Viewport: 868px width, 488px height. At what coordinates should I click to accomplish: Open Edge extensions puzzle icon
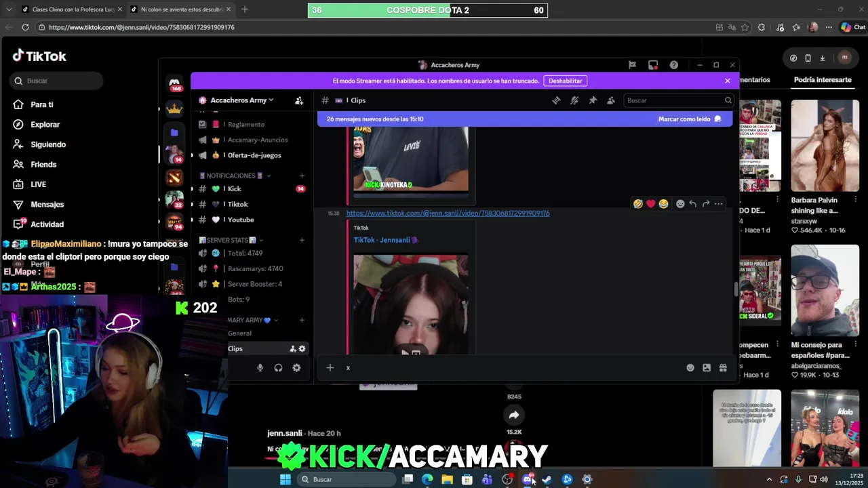762,27
